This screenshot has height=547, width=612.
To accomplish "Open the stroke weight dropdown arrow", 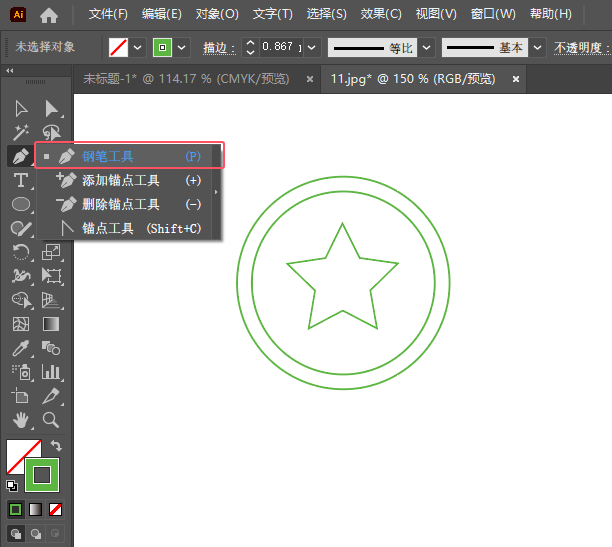I will [314, 47].
